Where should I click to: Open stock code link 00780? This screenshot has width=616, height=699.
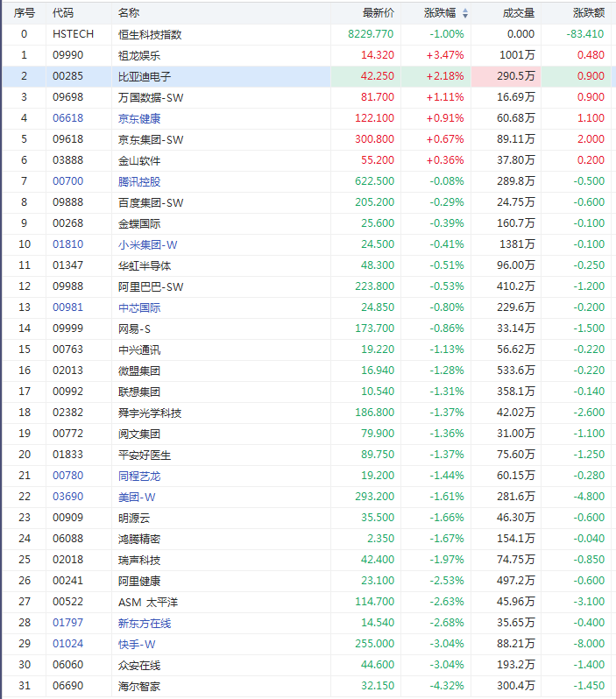(67, 476)
